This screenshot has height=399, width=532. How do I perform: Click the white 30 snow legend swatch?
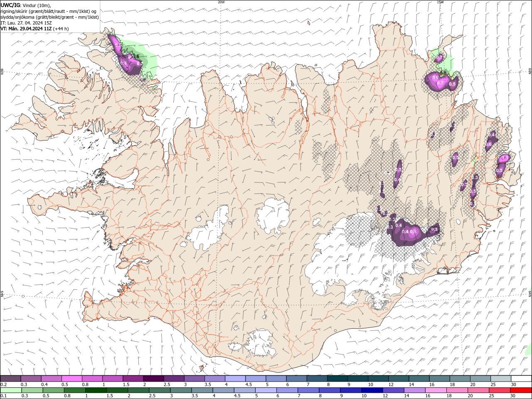(522, 379)
